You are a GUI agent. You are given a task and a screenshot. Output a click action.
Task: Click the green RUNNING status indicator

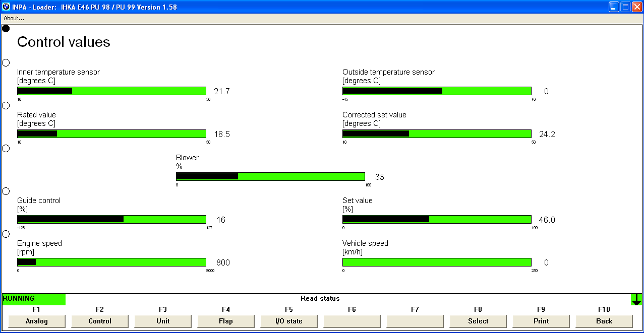pos(34,299)
